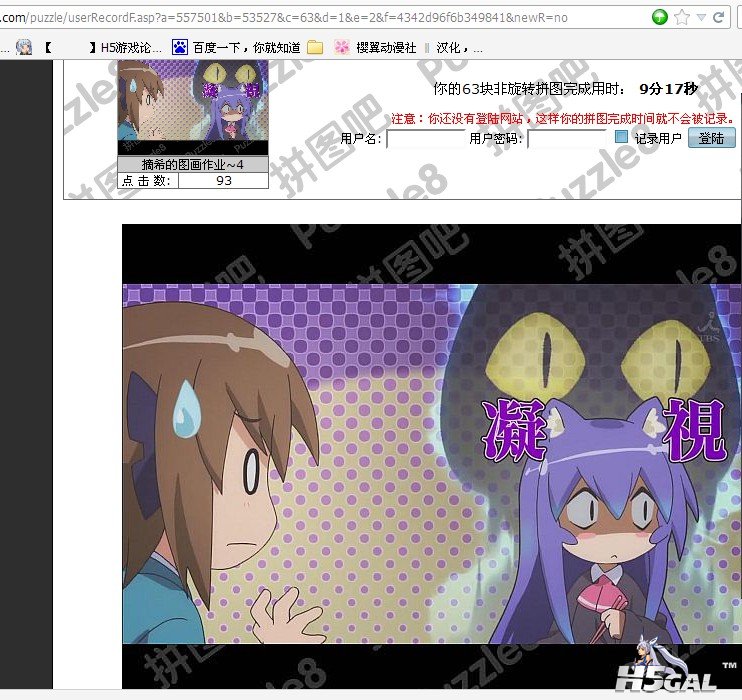The width and height of the screenshot is (742, 700).
Task: Click the green circle icon in address bar
Action: point(659,18)
